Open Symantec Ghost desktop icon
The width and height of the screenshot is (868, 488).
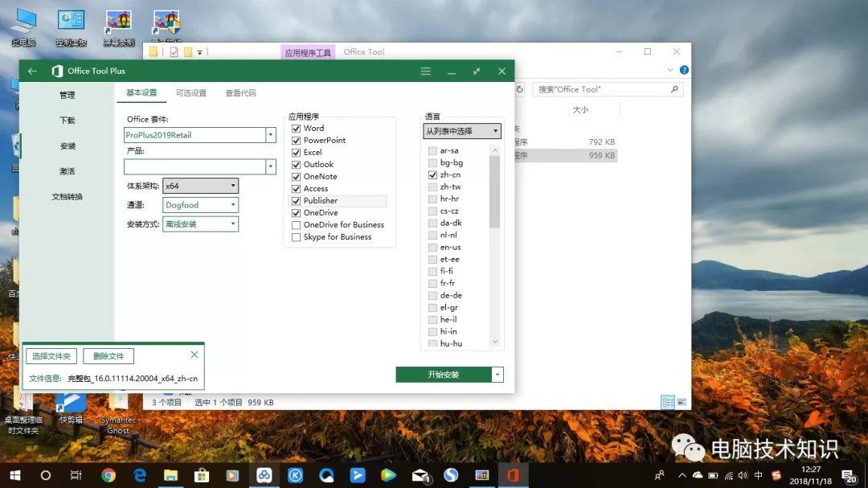[x=118, y=414]
